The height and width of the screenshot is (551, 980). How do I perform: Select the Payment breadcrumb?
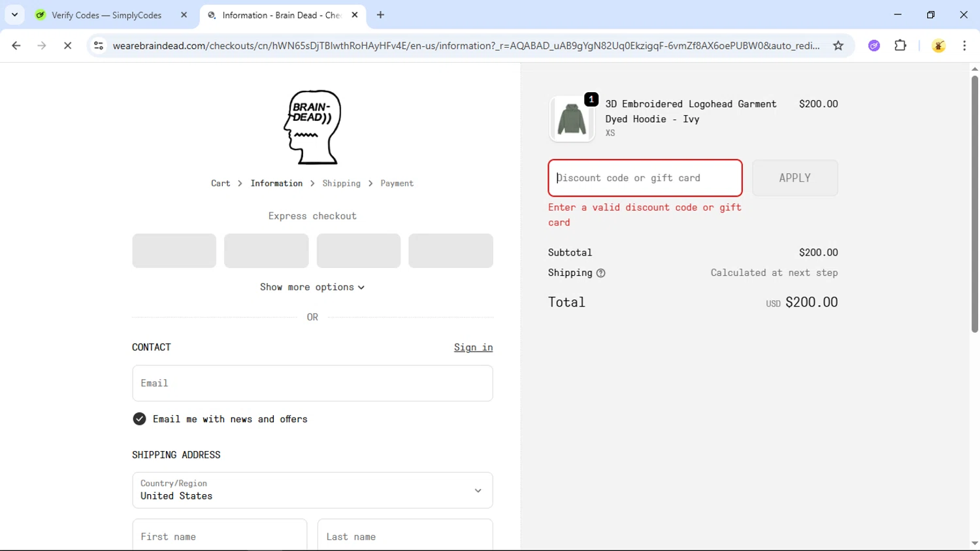pyautogui.click(x=397, y=184)
